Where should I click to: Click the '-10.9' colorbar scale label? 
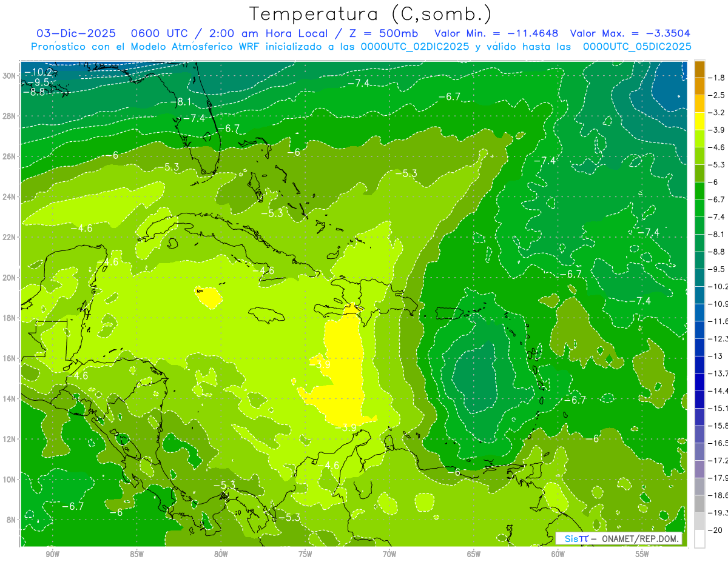pyautogui.click(x=717, y=304)
